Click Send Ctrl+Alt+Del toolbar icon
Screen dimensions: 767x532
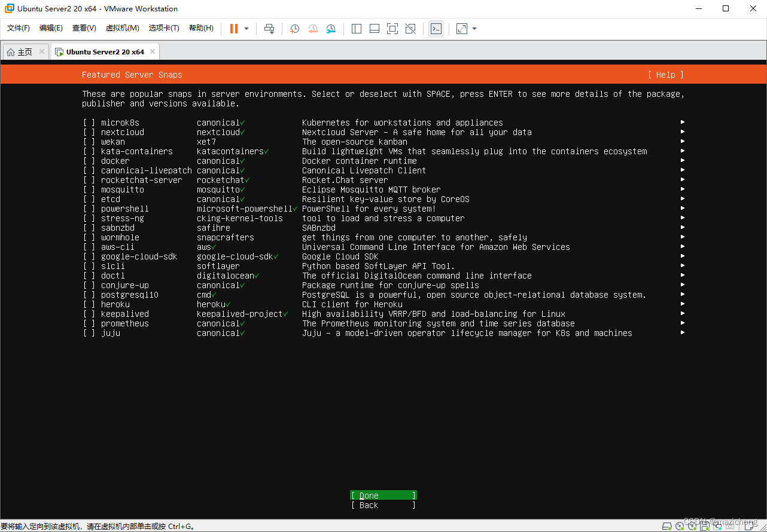point(269,29)
